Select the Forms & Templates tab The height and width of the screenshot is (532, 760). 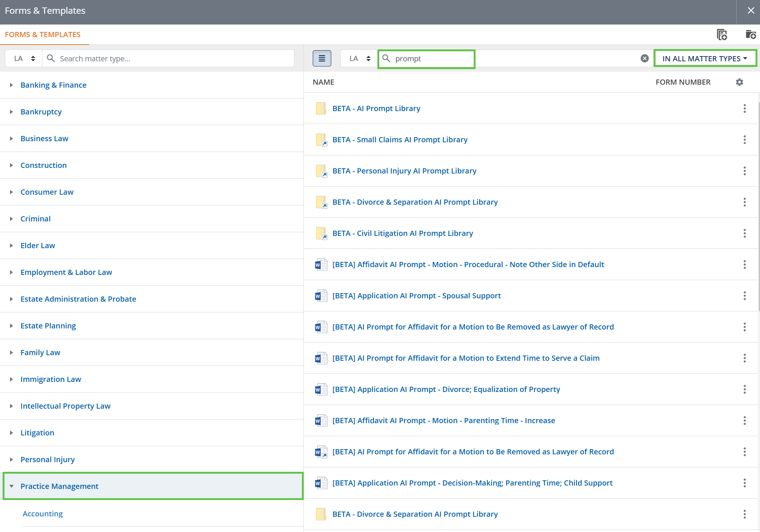[x=43, y=35]
